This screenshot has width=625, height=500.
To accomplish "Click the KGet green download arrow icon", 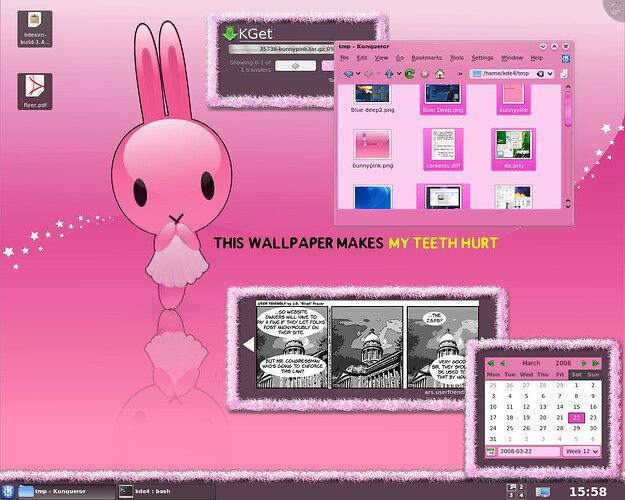I will (x=230, y=33).
